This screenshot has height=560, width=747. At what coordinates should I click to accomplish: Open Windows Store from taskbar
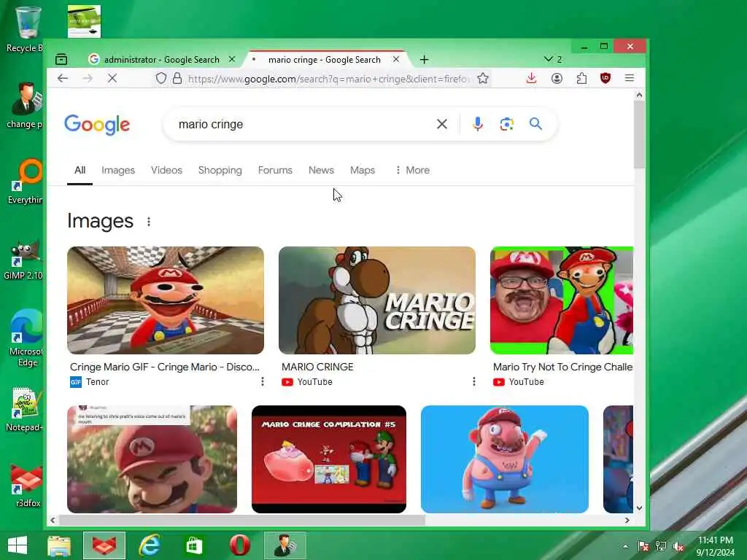tap(194, 545)
